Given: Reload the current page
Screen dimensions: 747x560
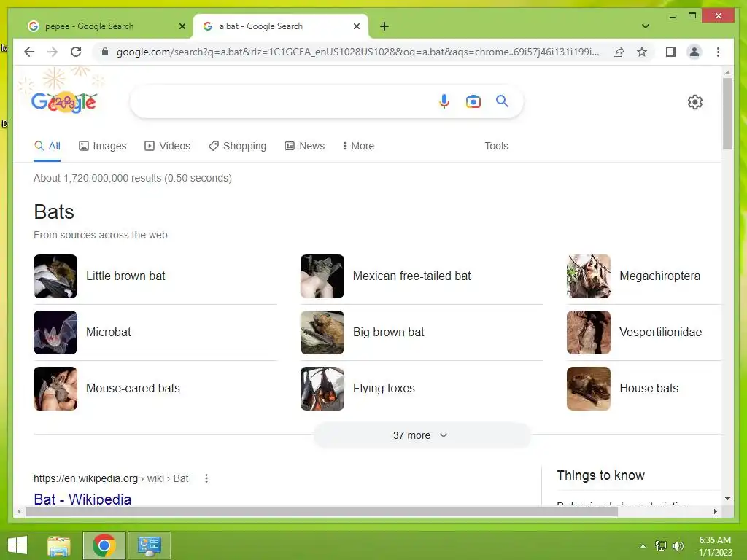Looking at the screenshot, I should (76, 52).
